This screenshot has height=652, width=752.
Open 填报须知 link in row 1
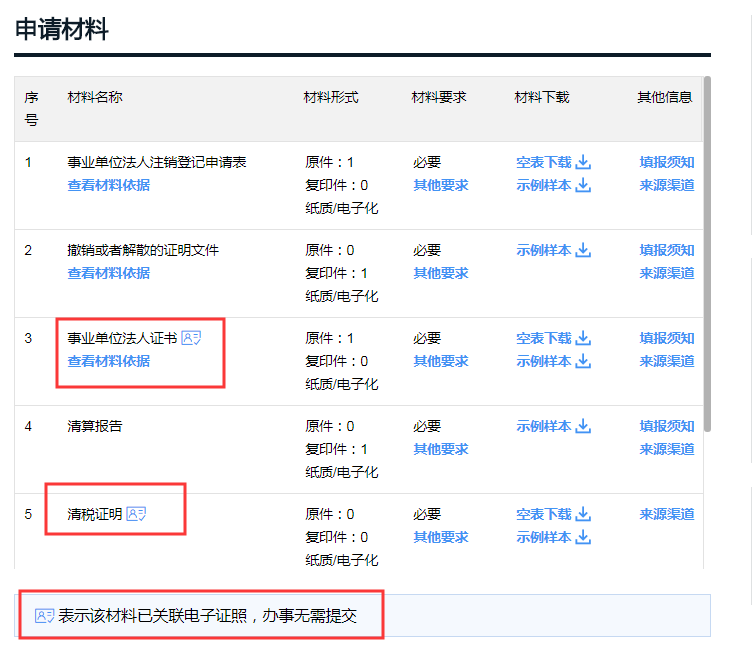[x=666, y=162]
